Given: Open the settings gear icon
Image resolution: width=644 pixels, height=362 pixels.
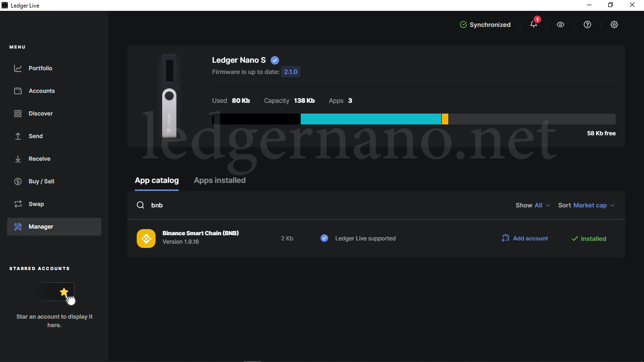Looking at the screenshot, I should [x=614, y=25].
